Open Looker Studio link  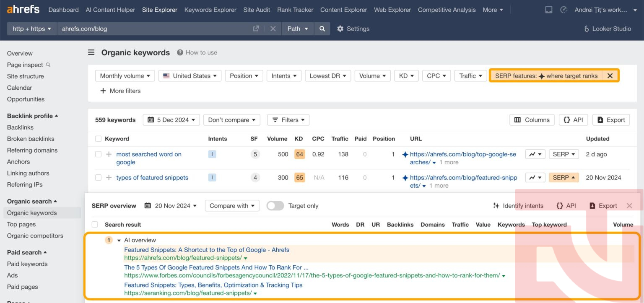[608, 28]
